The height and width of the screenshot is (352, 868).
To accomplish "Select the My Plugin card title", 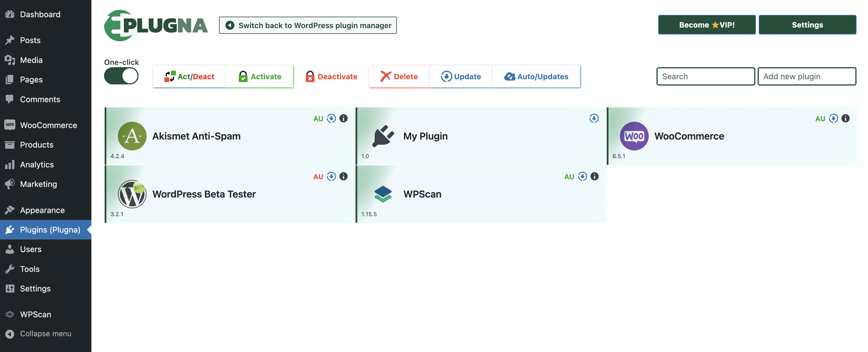I will (x=426, y=136).
